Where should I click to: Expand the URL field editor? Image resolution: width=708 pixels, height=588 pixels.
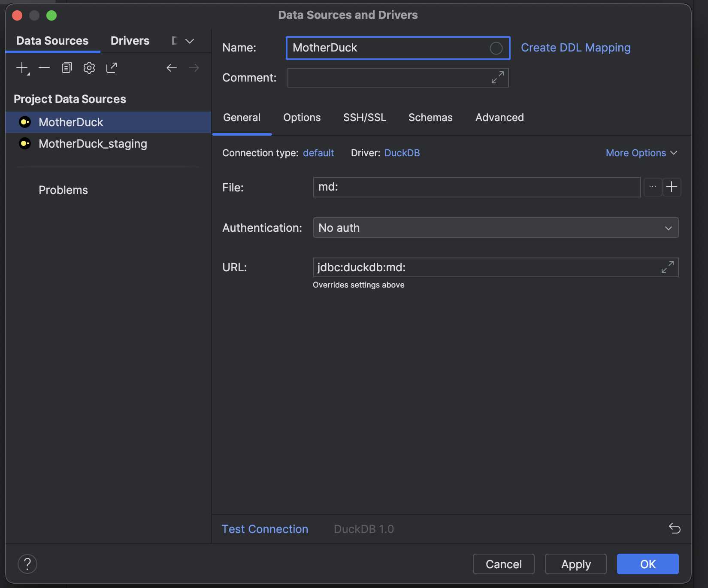668,267
